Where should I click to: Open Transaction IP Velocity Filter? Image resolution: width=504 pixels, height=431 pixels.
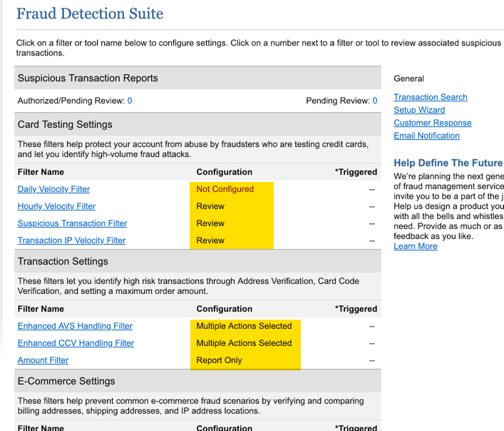[71, 240]
